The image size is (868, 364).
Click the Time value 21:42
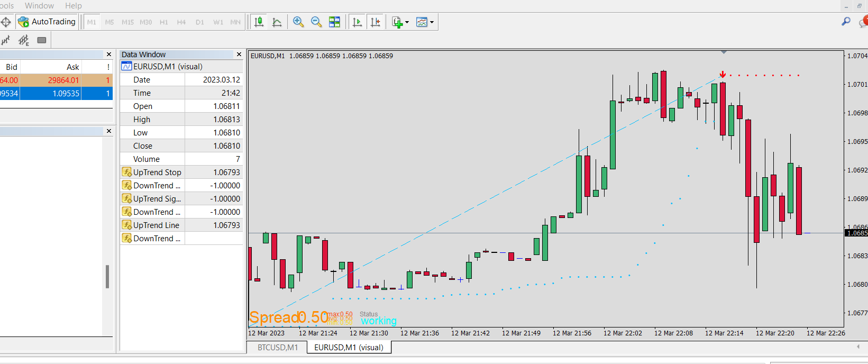point(231,93)
